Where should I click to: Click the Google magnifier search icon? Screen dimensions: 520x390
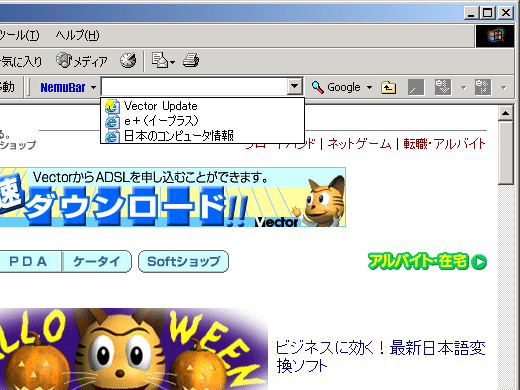click(x=318, y=87)
